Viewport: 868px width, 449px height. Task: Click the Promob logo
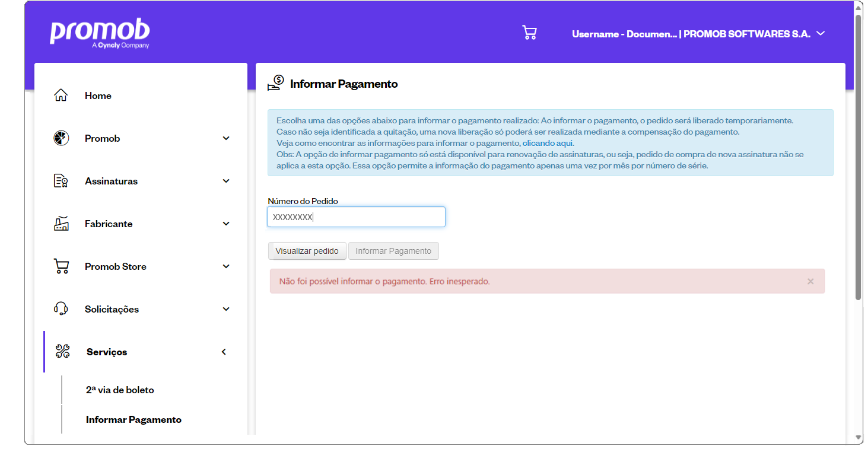point(100,34)
